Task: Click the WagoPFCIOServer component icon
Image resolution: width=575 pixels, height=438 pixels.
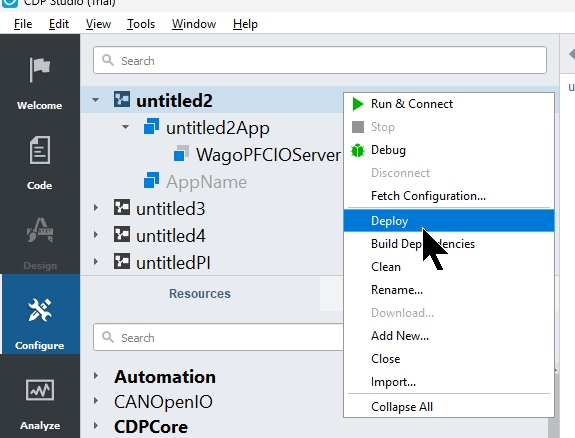Action: click(x=181, y=154)
